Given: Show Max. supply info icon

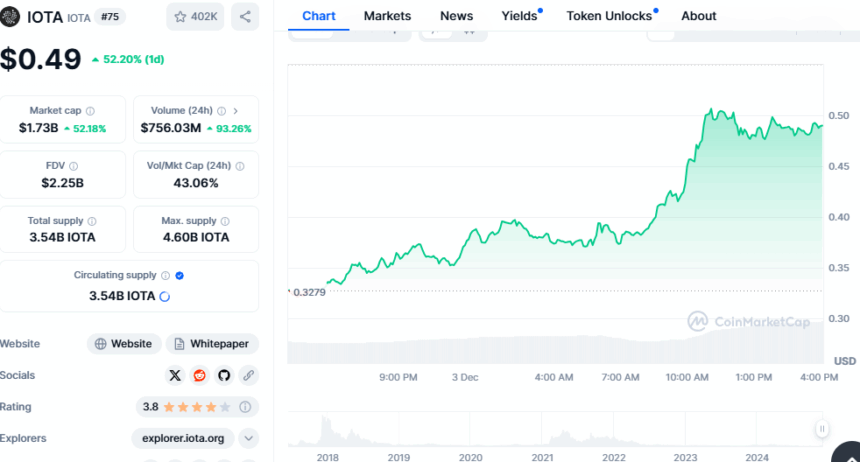Looking at the screenshot, I should (x=225, y=221).
